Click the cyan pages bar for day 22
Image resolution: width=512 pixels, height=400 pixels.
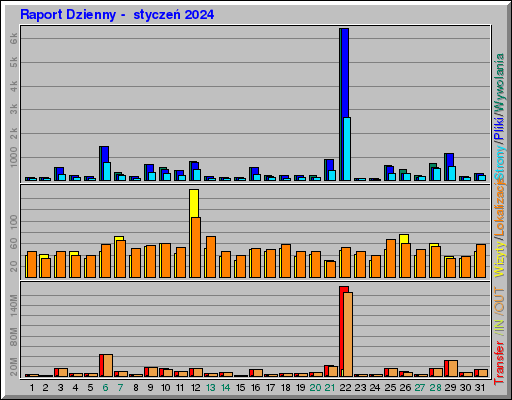(x=347, y=149)
